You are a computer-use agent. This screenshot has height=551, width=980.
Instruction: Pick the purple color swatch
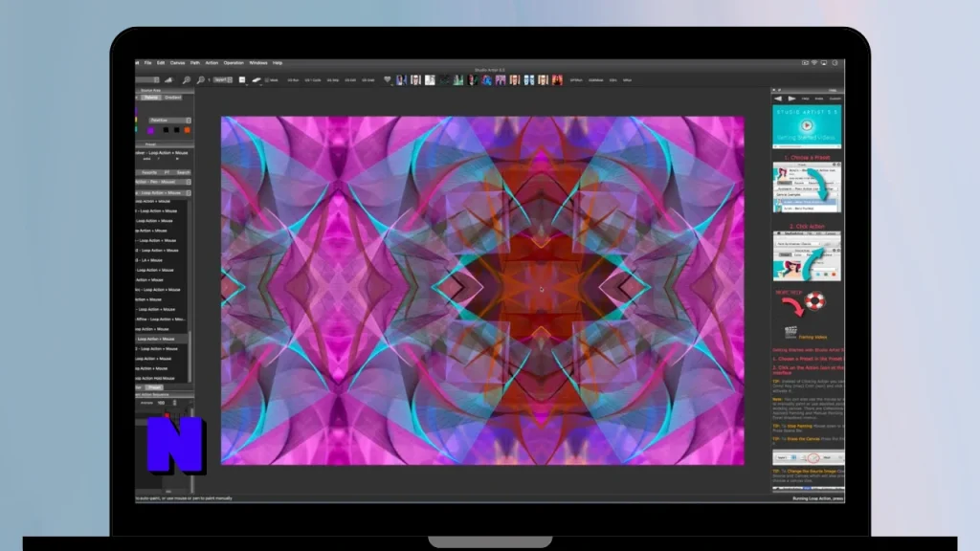[150, 130]
